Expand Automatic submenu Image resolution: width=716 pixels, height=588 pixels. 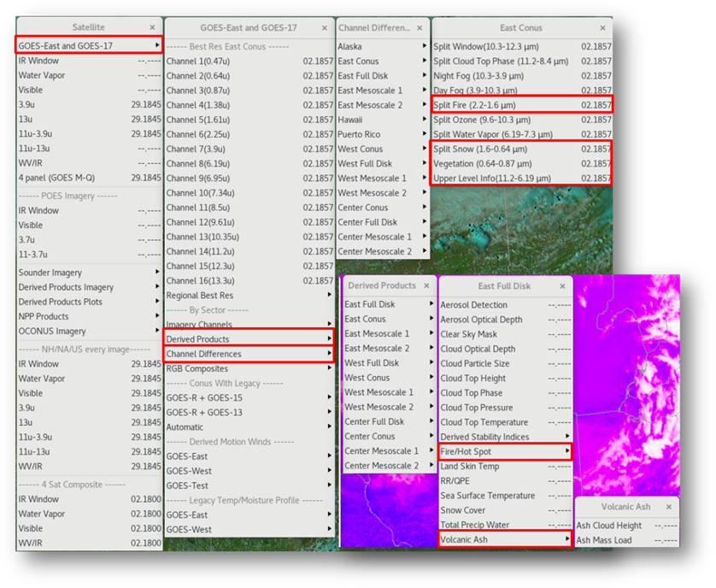click(x=249, y=426)
